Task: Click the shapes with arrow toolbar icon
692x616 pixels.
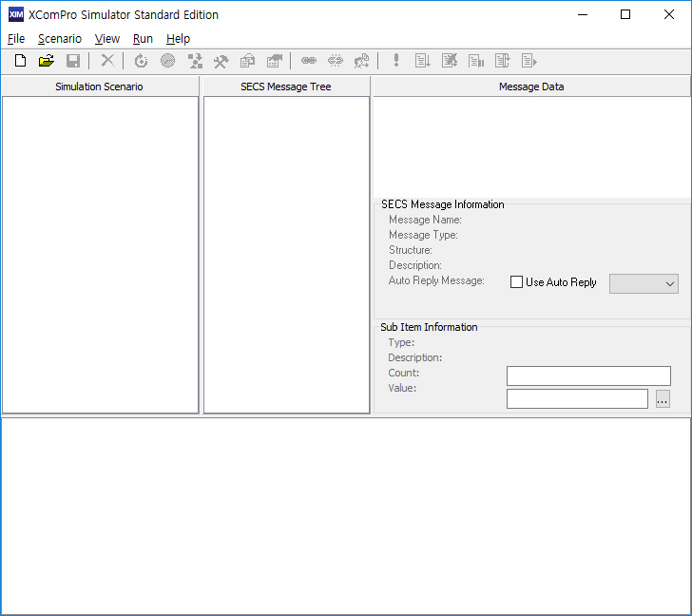Action: click(195, 61)
